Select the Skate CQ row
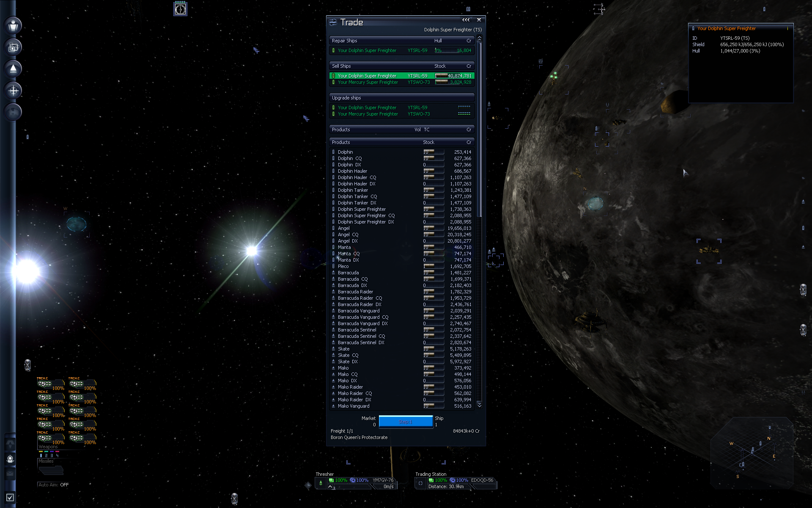Image resolution: width=812 pixels, height=508 pixels. [x=402, y=355]
